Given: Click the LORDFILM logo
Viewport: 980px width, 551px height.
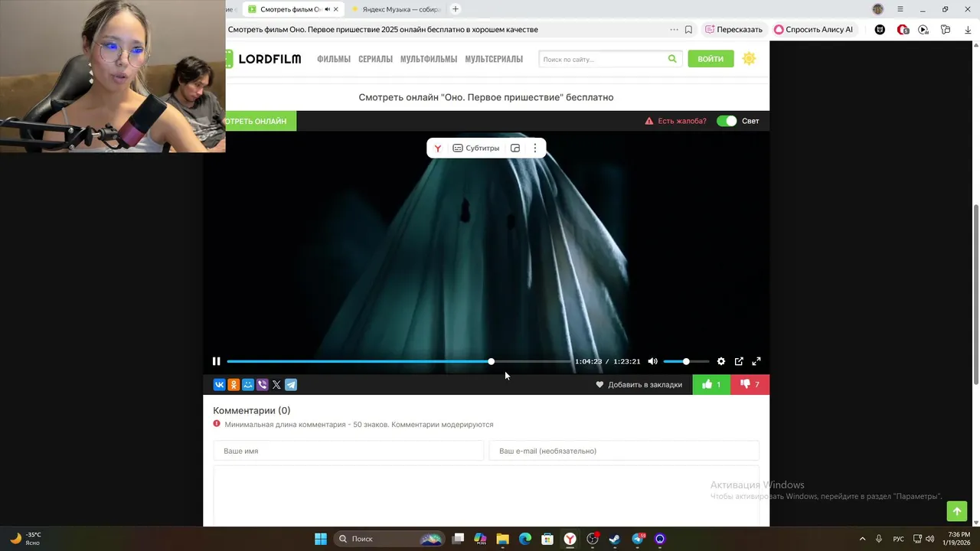Looking at the screenshot, I should (x=263, y=59).
